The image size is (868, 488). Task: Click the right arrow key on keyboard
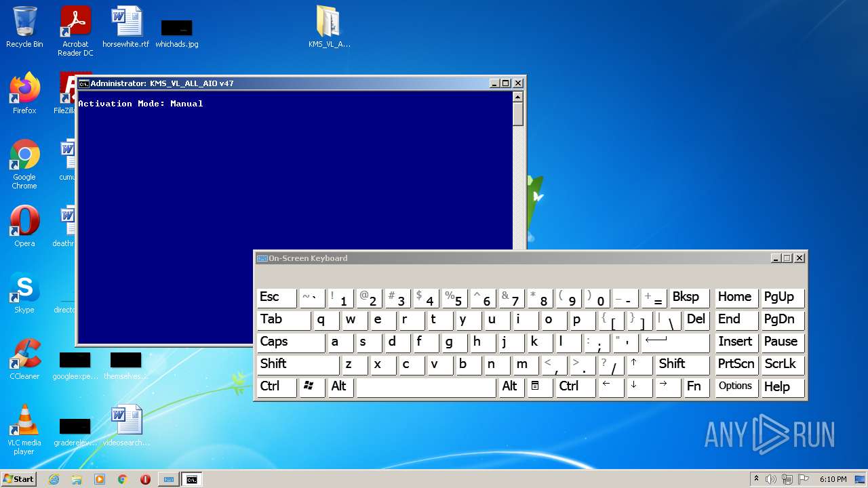(x=668, y=386)
